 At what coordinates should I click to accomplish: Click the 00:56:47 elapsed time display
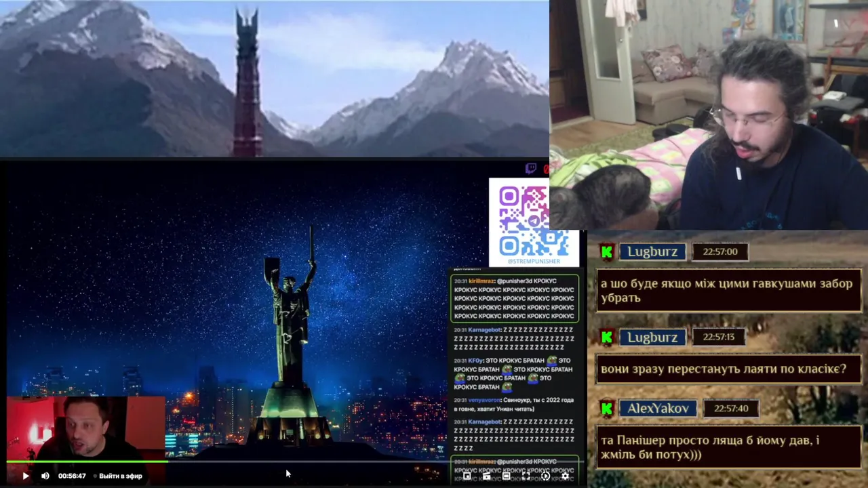[72, 476]
